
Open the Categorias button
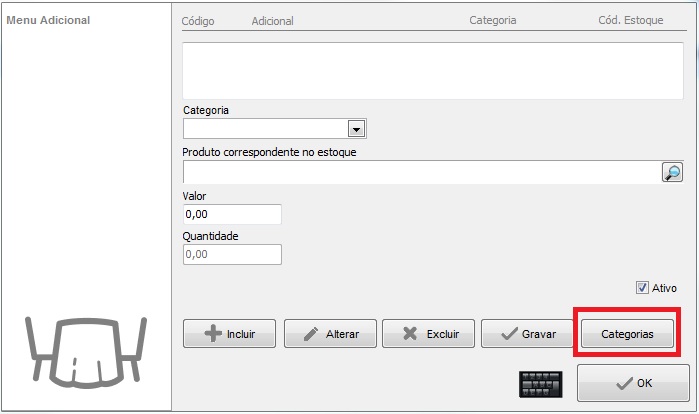tap(626, 334)
